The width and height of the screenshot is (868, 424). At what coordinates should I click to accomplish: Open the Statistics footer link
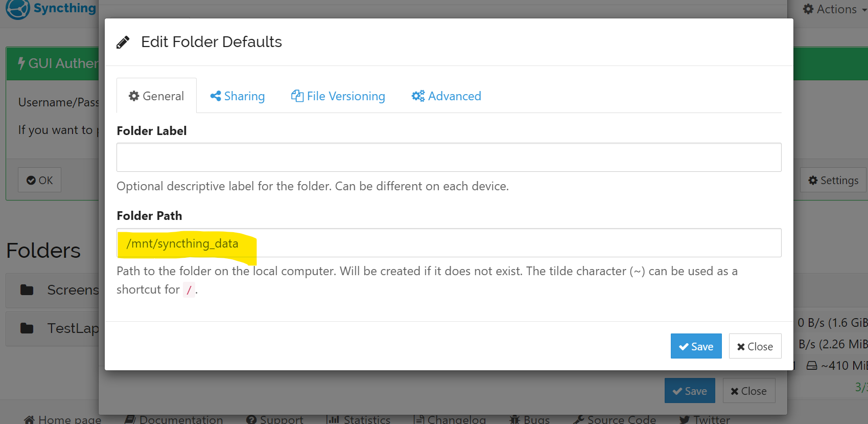tap(359, 419)
